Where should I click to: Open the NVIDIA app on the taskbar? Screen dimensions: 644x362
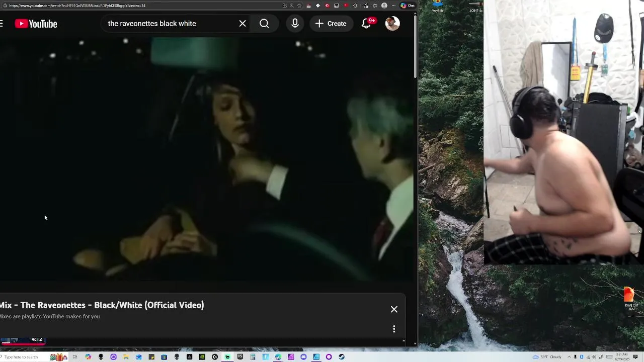pos(202,357)
